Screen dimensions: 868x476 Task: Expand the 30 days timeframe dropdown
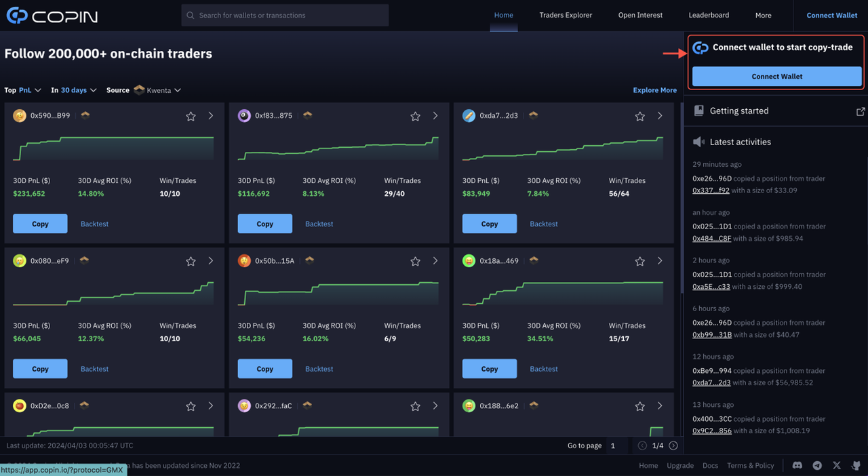pyautogui.click(x=78, y=90)
